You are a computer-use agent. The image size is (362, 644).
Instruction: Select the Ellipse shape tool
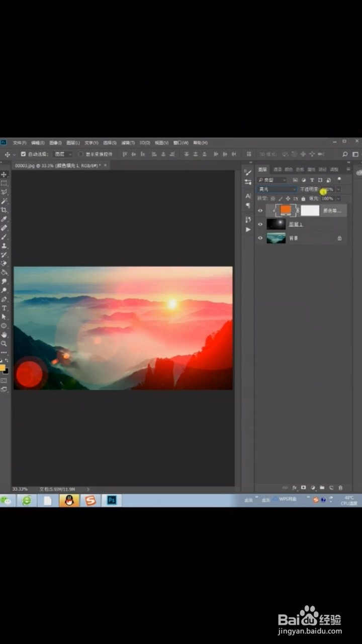coord(4,326)
